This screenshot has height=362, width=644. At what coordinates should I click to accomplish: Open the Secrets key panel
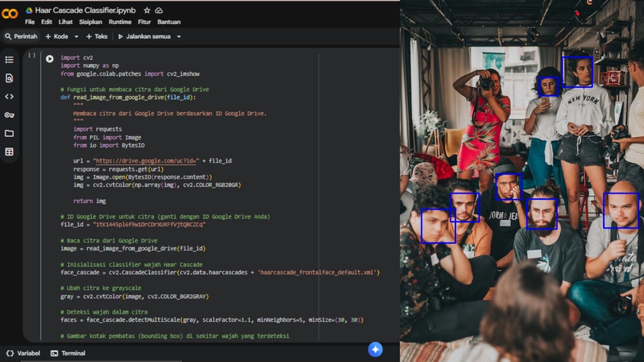coord(9,115)
